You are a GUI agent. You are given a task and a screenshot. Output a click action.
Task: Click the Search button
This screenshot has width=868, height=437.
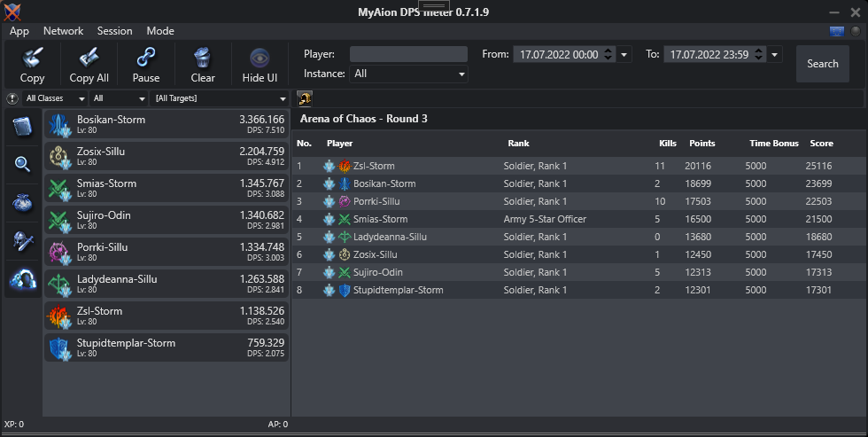click(823, 64)
